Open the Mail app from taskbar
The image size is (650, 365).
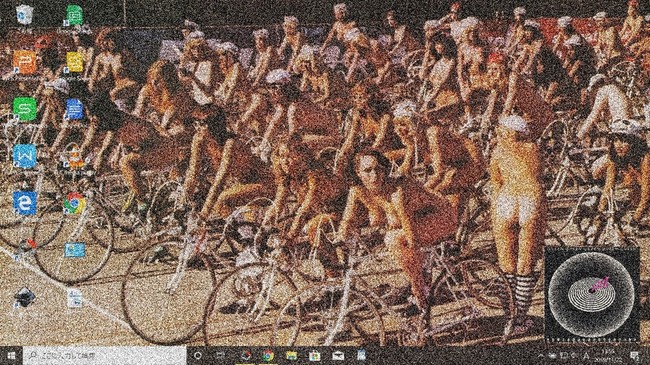[x=338, y=355]
